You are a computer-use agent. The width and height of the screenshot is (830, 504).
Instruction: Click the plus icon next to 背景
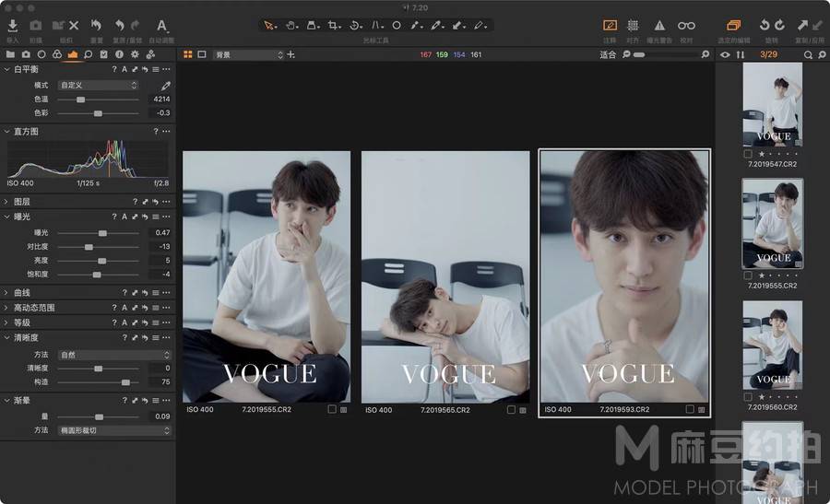pyautogui.click(x=290, y=54)
